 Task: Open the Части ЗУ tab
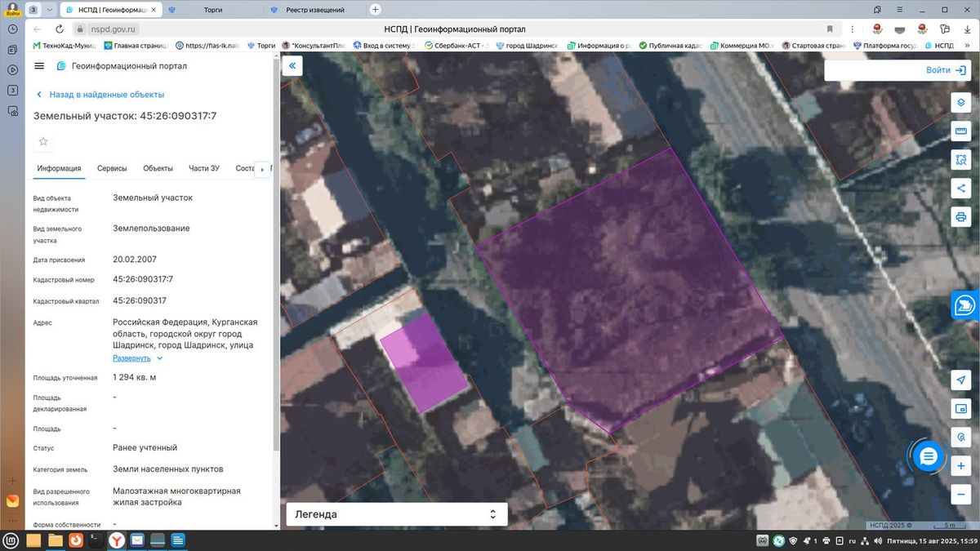tap(204, 168)
